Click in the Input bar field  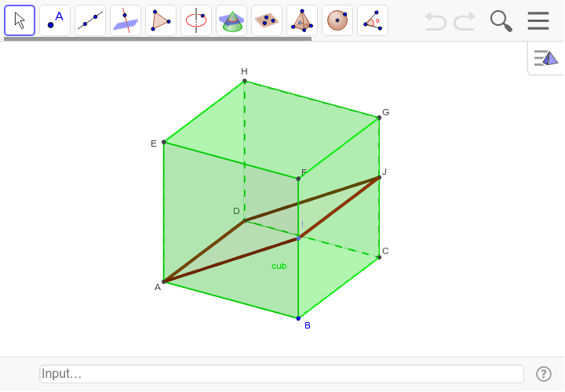point(282,374)
